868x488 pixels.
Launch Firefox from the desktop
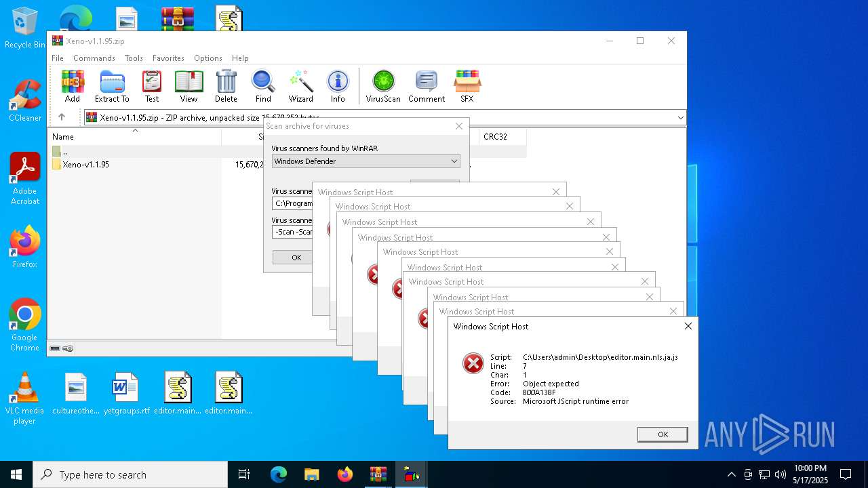click(x=24, y=247)
